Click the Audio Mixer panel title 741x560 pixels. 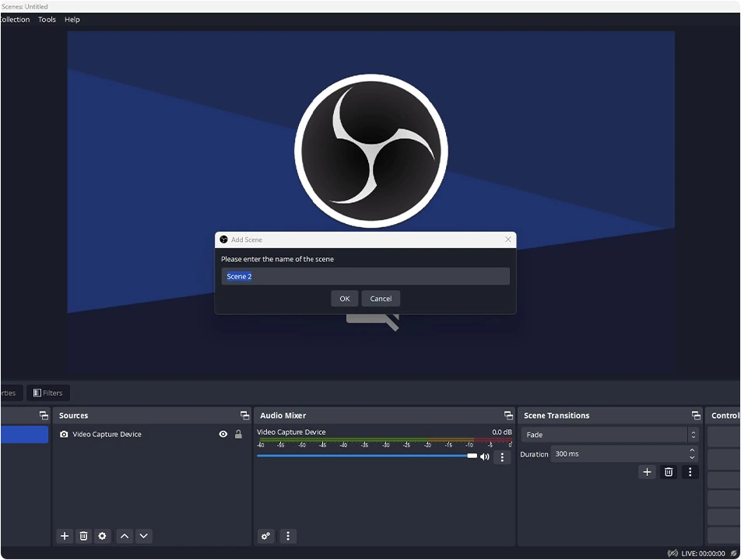283,415
